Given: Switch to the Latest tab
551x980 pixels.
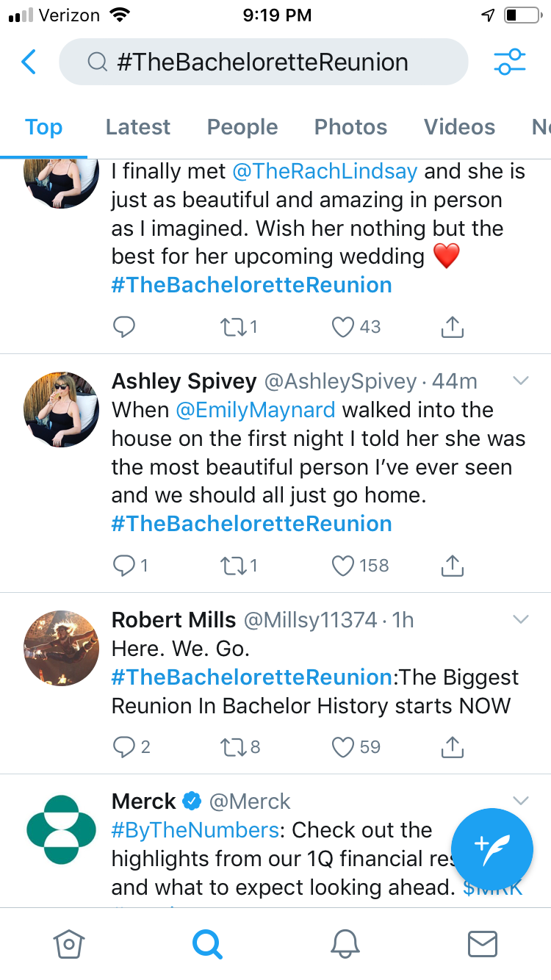Looking at the screenshot, I should pyautogui.click(x=137, y=127).
